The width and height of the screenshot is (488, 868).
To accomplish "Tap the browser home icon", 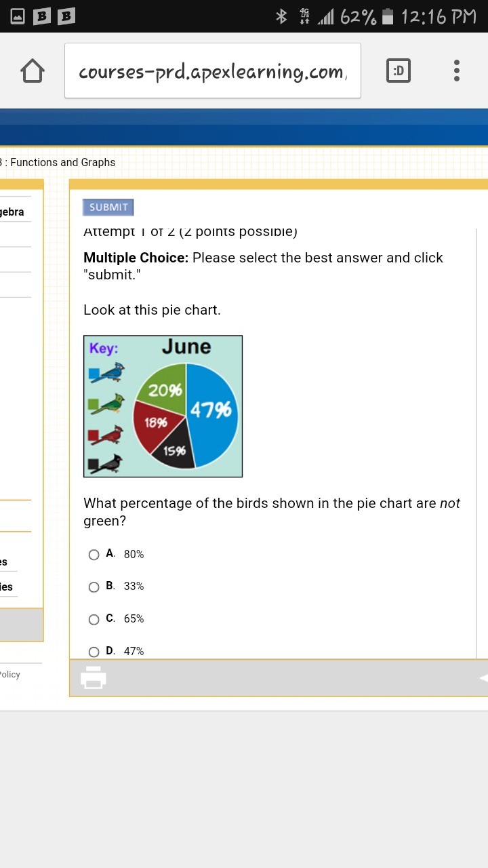I will coord(33,71).
